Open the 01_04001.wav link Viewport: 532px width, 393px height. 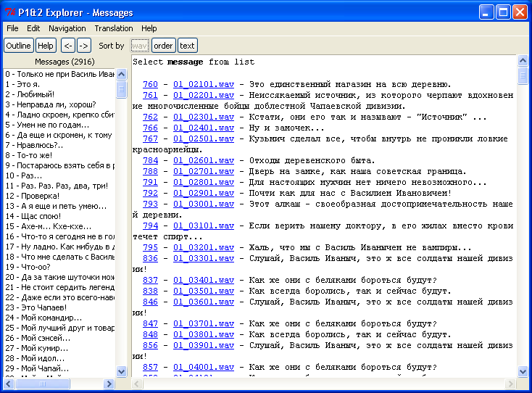[x=204, y=366]
